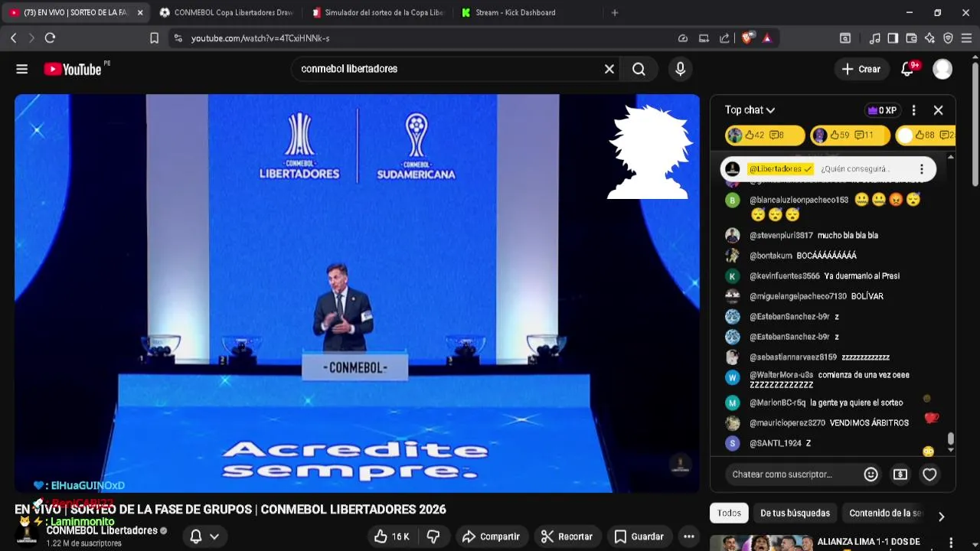Open ALIANZA LIMA 1-1 recommended video thumbnail
The width and height of the screenshot is (980, 551).
coord(761,543)
